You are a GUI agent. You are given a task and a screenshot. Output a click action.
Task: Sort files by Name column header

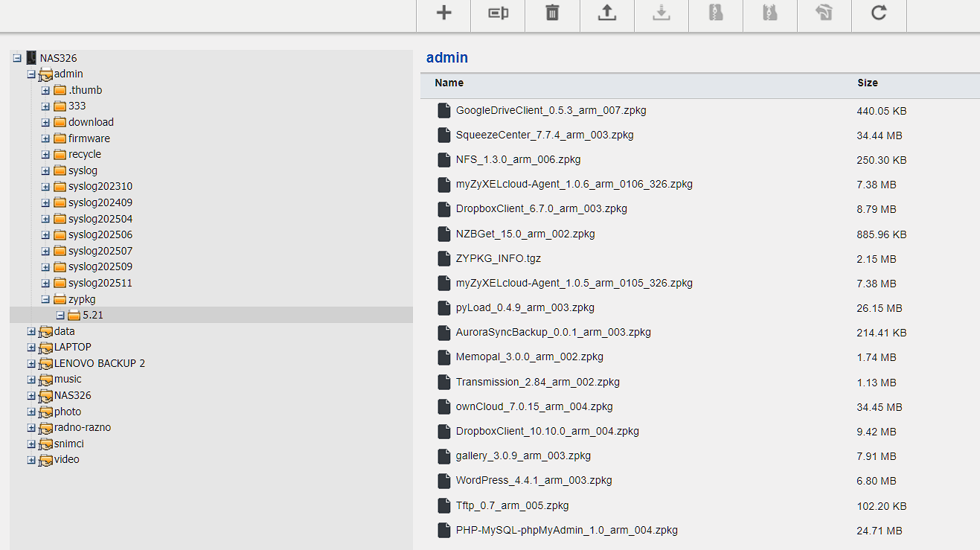(x=449, y=83)
